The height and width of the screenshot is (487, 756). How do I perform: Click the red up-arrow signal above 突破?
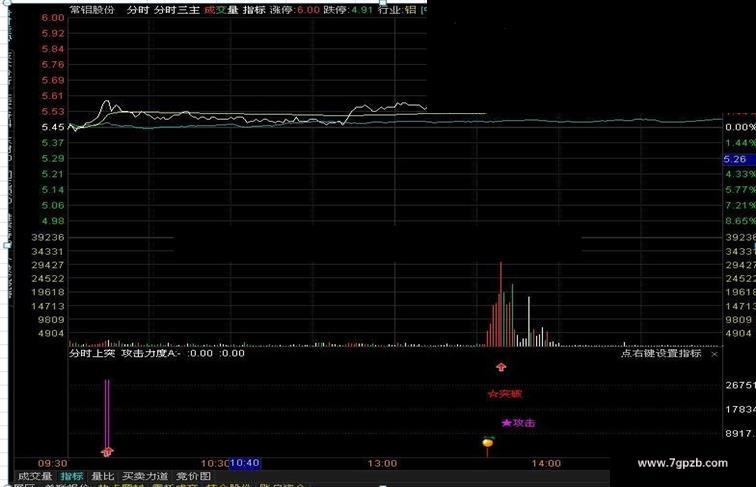[501, 367]
